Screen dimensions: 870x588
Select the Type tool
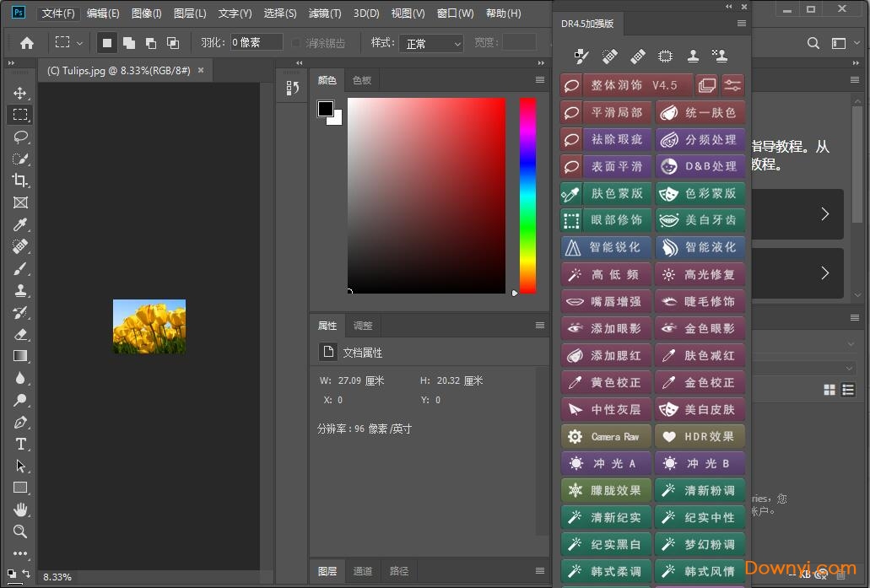[20, 445]
